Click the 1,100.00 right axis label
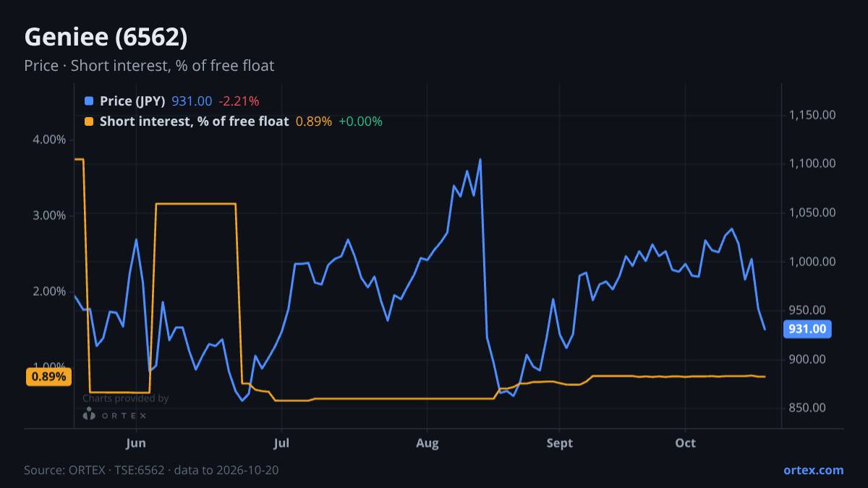The height and width of the screenshot is (488, 868). [812, 163]
